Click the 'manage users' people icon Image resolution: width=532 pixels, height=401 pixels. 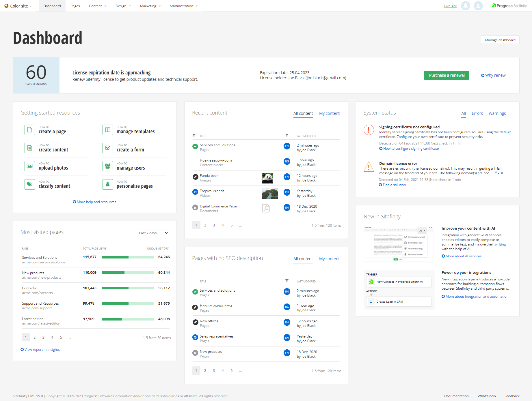(x=107, y=166)
